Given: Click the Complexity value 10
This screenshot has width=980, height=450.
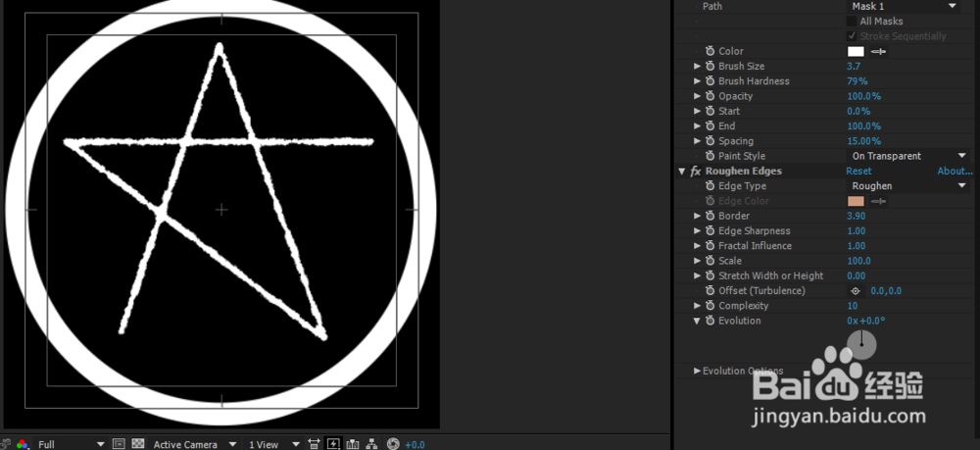Looking at the screenshot, I should click(853, 306).
